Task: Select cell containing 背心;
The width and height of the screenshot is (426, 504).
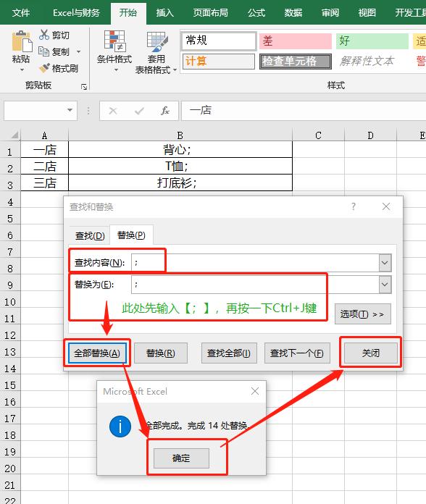Action: tap(180, 149)
